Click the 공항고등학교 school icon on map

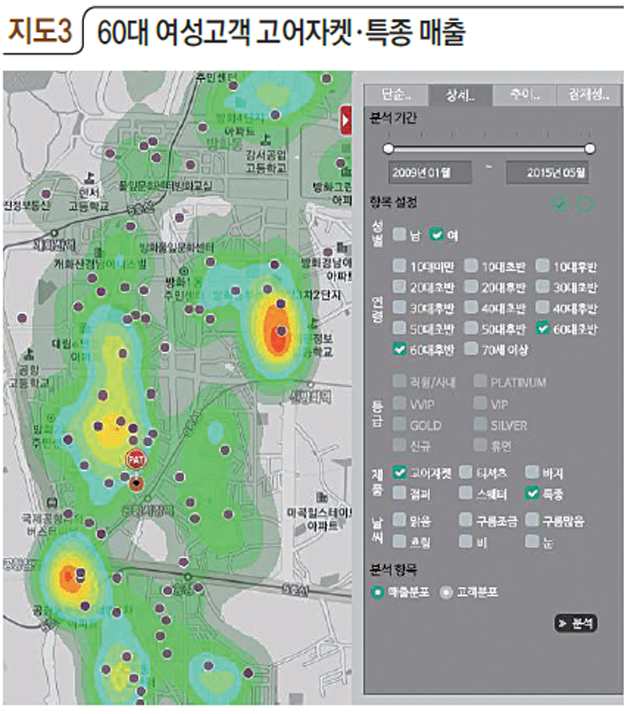(x=29, y=354)
